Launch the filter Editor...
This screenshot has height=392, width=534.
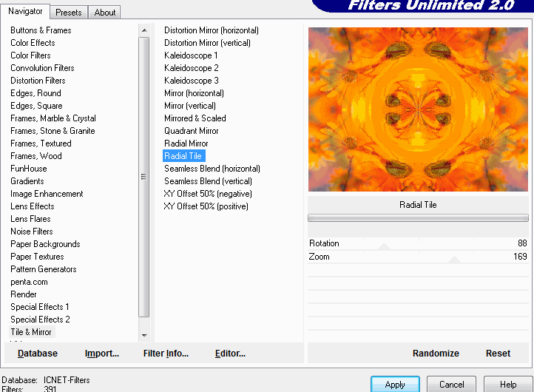click(230, 354)
